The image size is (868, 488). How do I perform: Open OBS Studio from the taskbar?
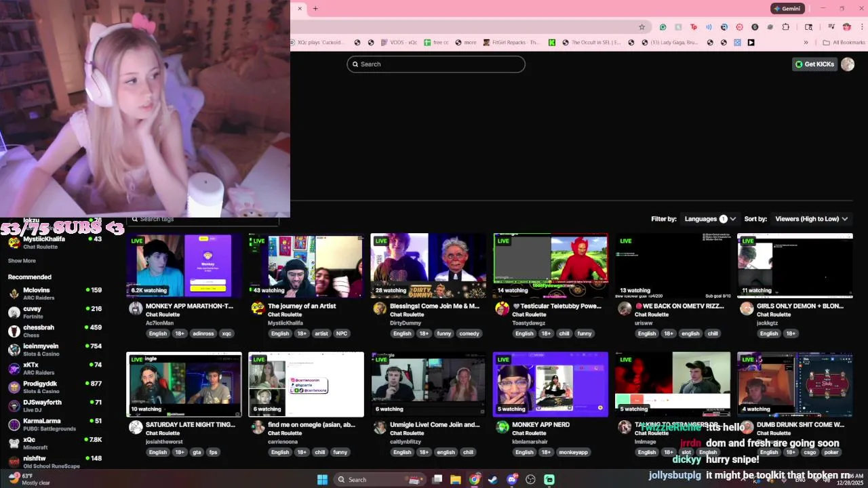point(530,479)
